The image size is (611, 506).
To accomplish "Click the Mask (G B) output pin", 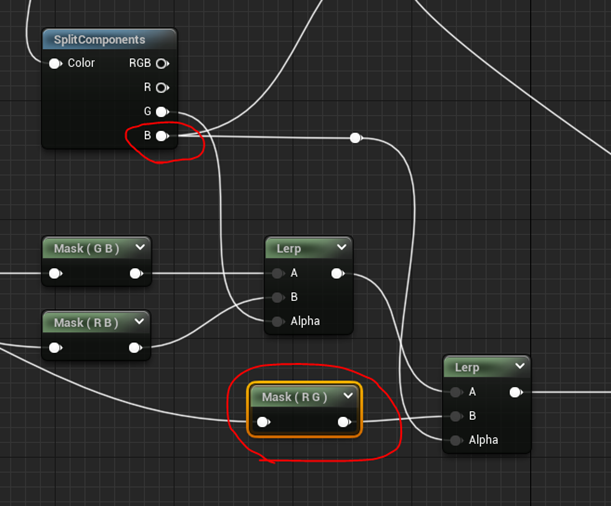I will [136, 273].
